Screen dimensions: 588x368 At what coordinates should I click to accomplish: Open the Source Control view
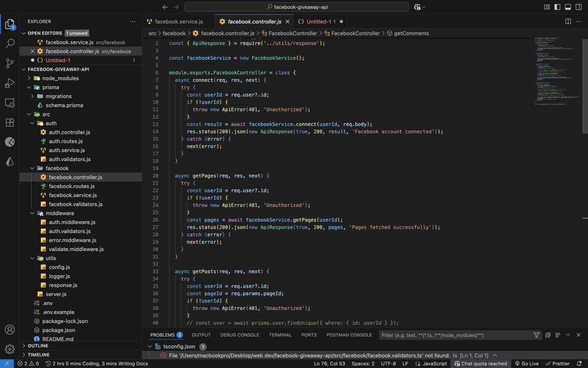coord(10,63)
